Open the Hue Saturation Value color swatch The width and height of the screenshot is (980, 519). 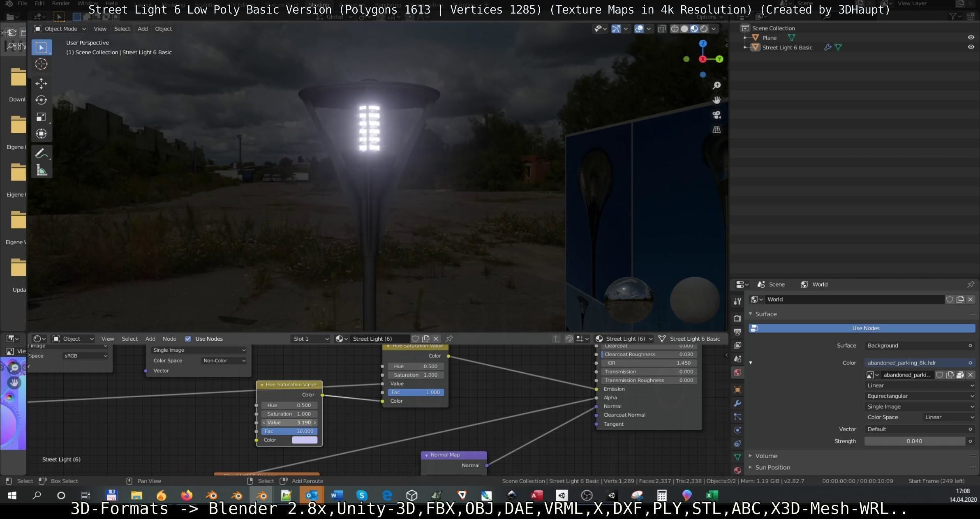click(305, 440)
